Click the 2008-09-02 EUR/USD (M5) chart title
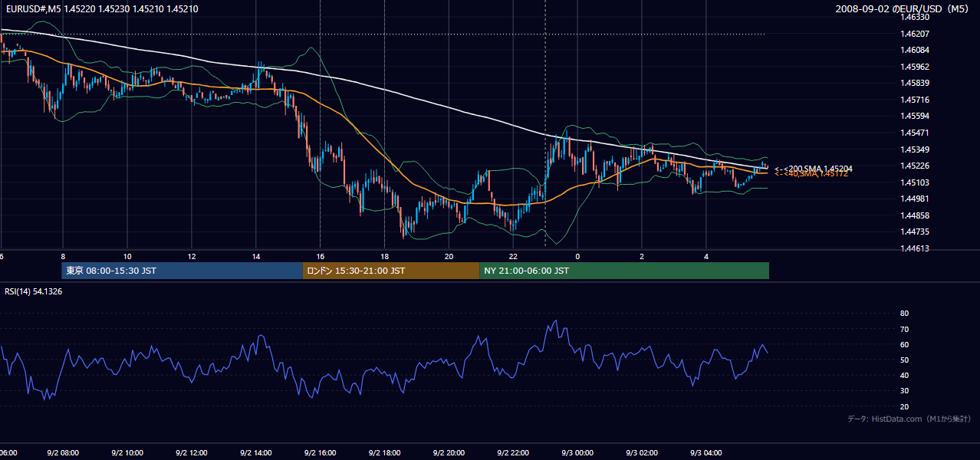Viewport: 980px width, 460px height. coord(903,9)
